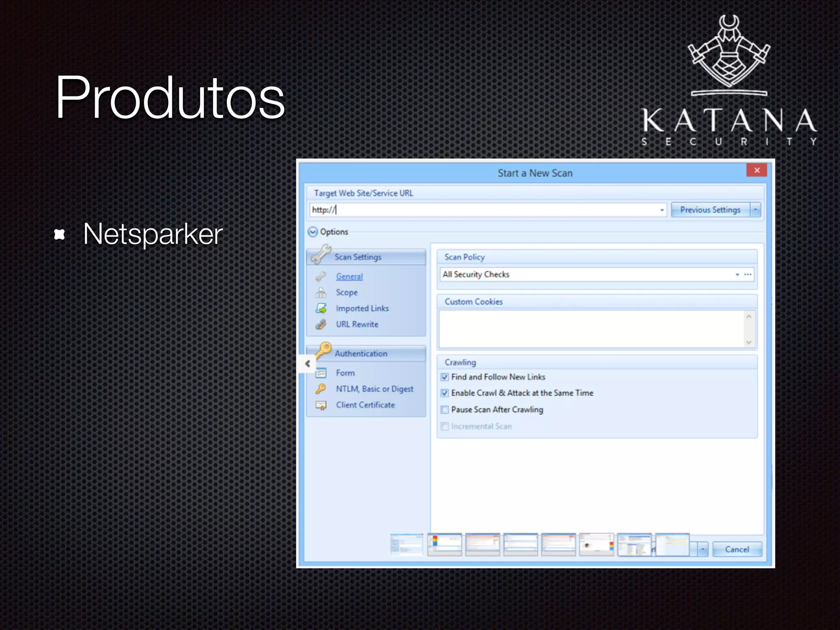
Task: Uncheck Find and Follow New Links
Action: pyautogui.click(x=445, y=377)
